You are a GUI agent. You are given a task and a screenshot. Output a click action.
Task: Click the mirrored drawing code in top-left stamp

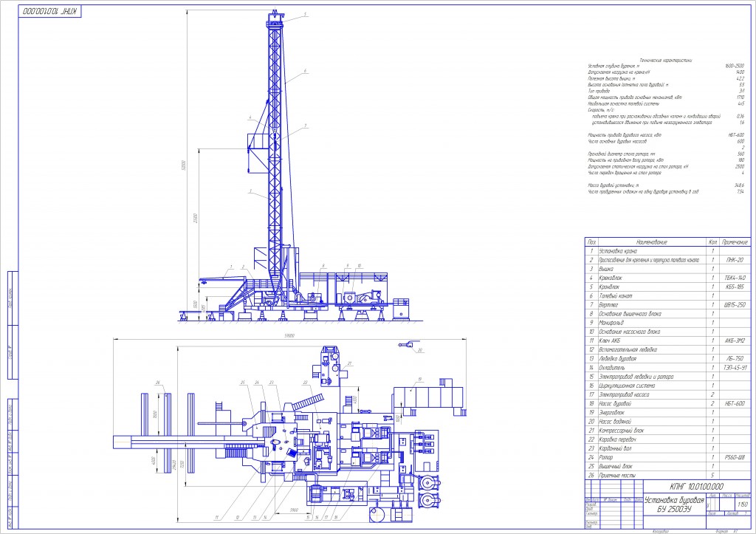tap(50, 11)
